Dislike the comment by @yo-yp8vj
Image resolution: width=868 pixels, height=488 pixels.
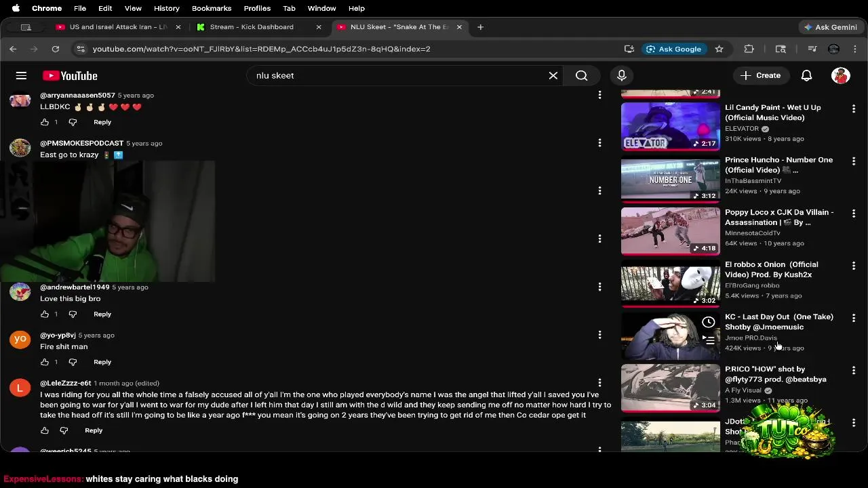point(73,362)
